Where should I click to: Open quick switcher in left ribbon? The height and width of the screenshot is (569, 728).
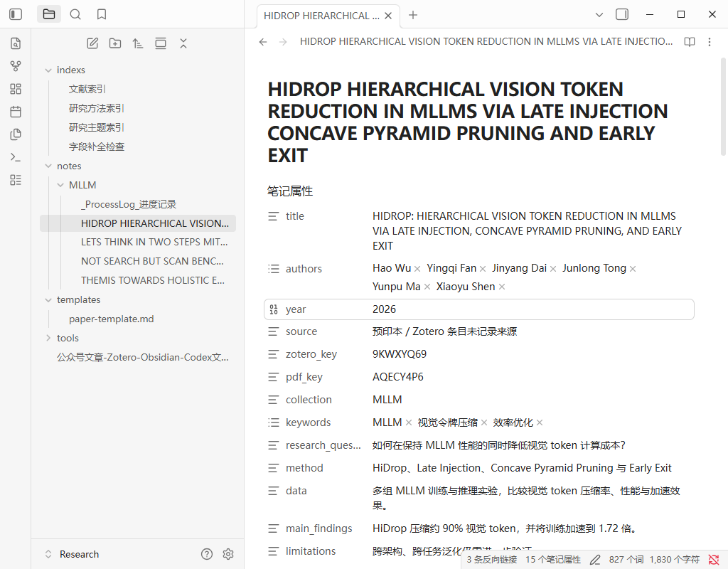[x=16, y=43]
